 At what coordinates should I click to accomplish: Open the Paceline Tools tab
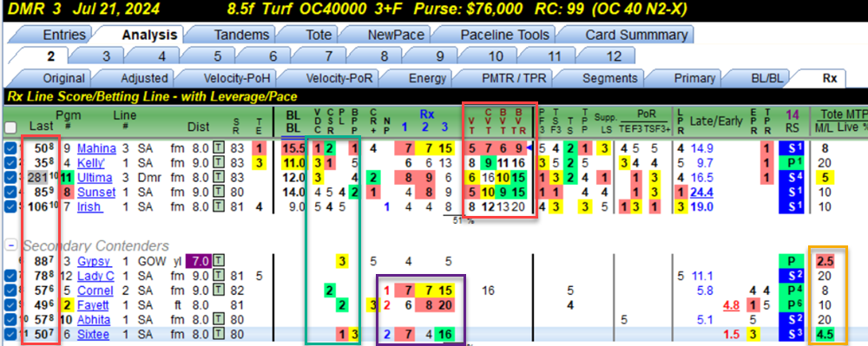pyautogui.click(x=504, y=35)
